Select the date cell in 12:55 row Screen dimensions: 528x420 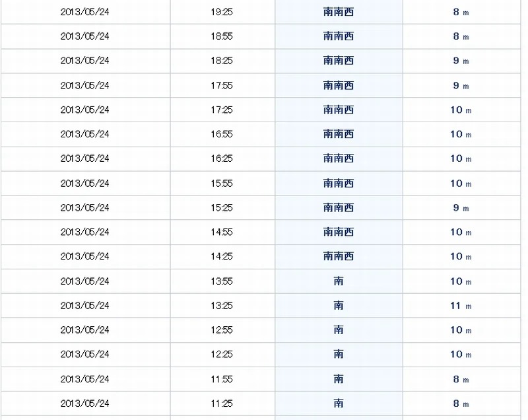coord(84,330)
